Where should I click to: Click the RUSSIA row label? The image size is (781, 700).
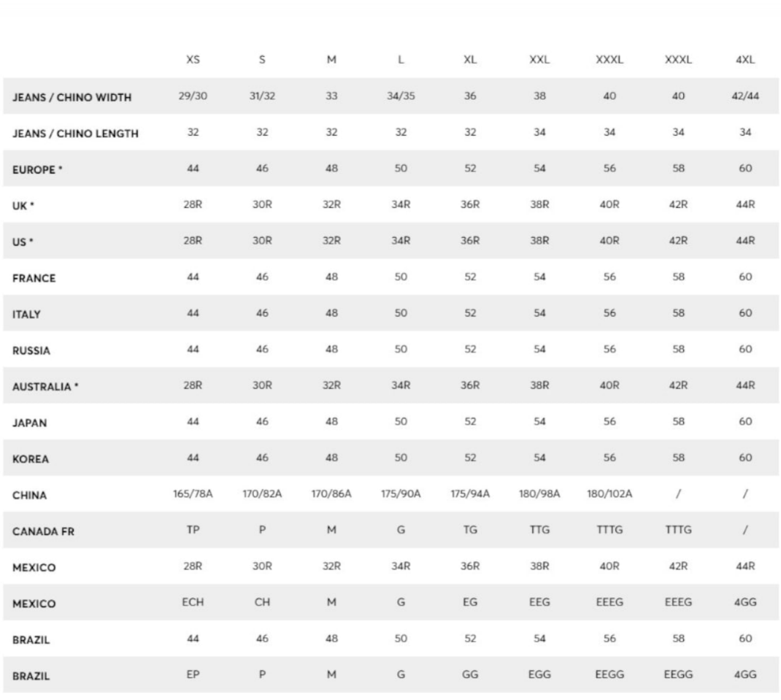(31, 351)
